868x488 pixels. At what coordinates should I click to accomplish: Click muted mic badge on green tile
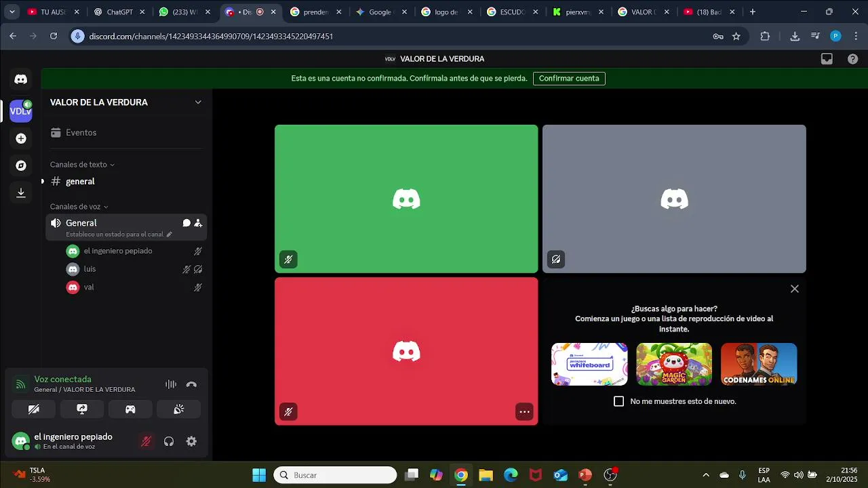(x=288, y=259)
